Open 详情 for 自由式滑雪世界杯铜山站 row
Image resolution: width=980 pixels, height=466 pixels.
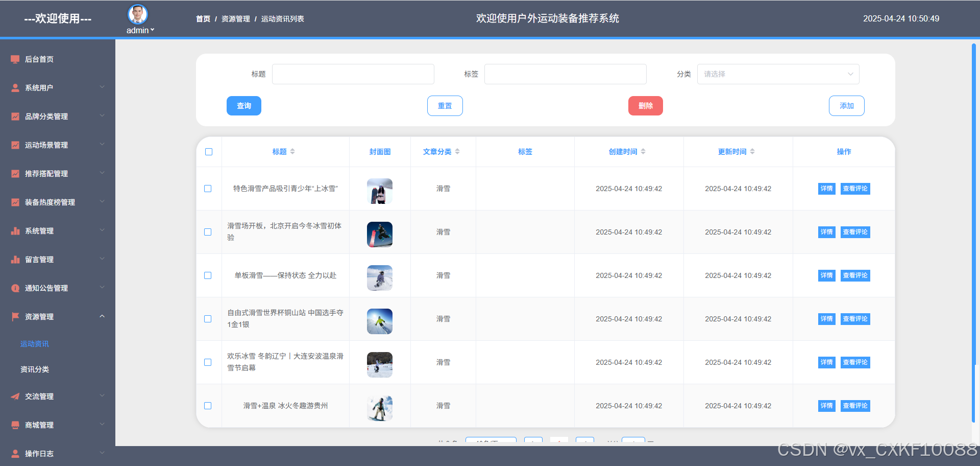[x=827, y=319]
